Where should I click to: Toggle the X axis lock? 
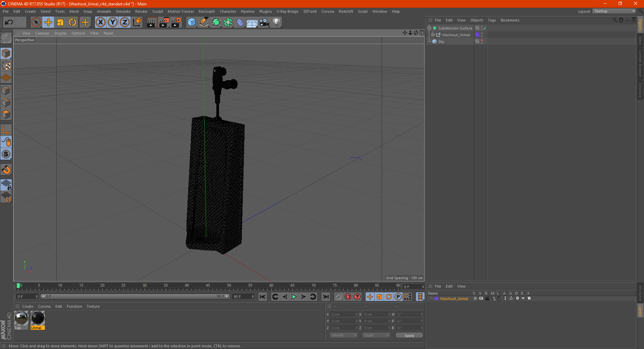(100, 22)
